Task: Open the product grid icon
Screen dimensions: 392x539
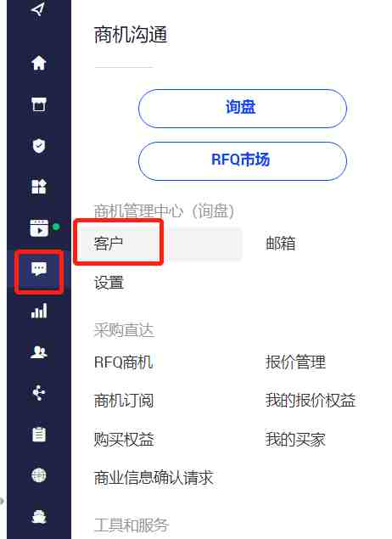Action: (x=39, y=187)
